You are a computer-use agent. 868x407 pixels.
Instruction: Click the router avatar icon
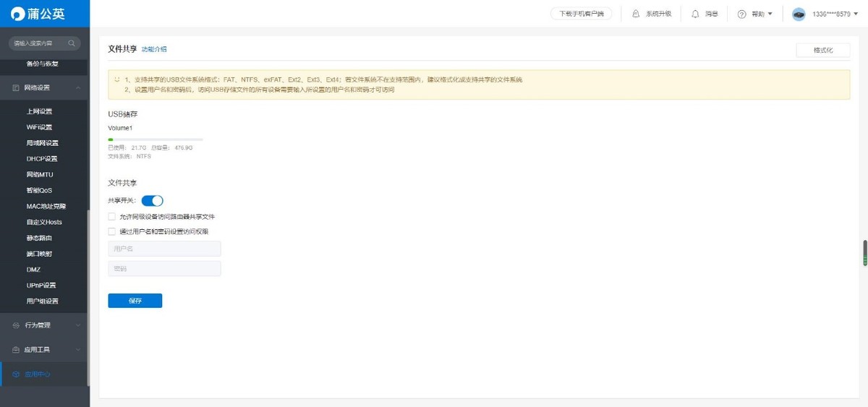[x=799, y=14]
